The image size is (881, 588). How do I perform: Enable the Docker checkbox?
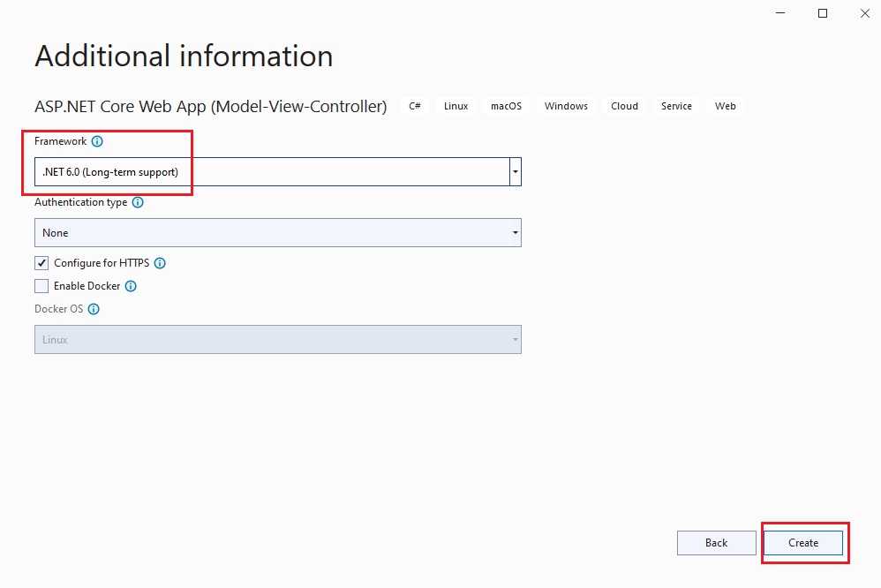coord(41,286)
